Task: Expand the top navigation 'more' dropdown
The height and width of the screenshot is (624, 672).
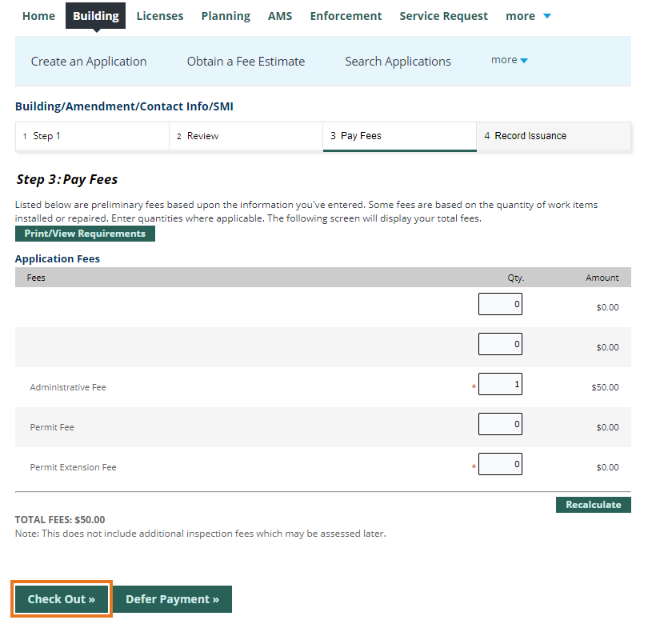Action: 528,16
